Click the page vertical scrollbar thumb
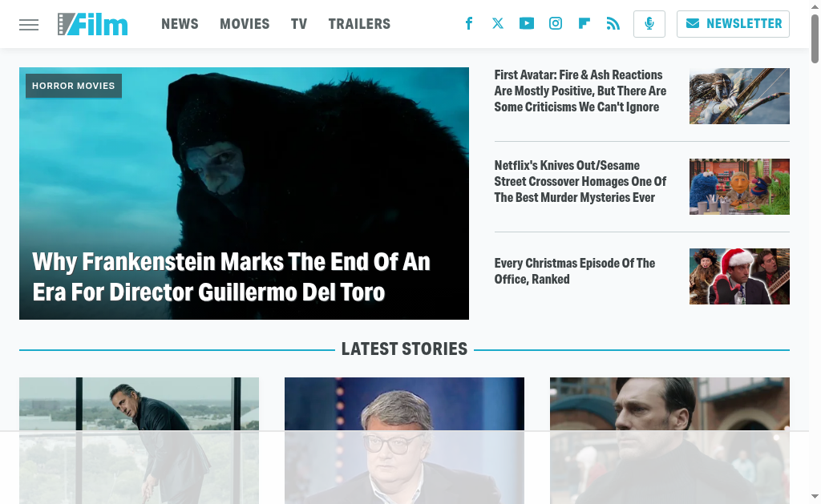The image size is (821, 504). 815,39
